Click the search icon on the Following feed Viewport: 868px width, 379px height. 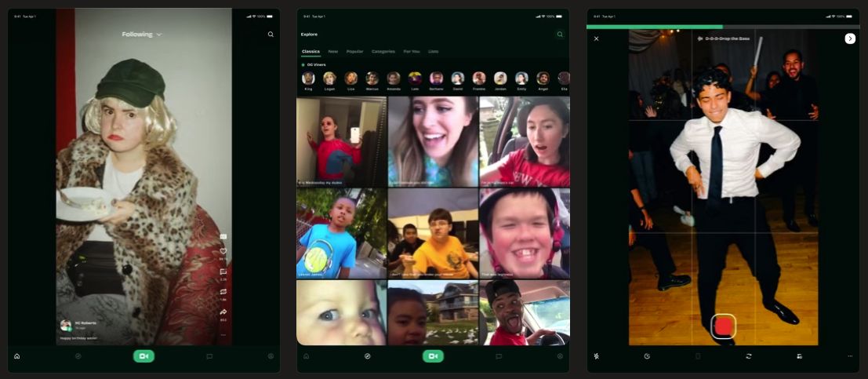coord(271,35)
